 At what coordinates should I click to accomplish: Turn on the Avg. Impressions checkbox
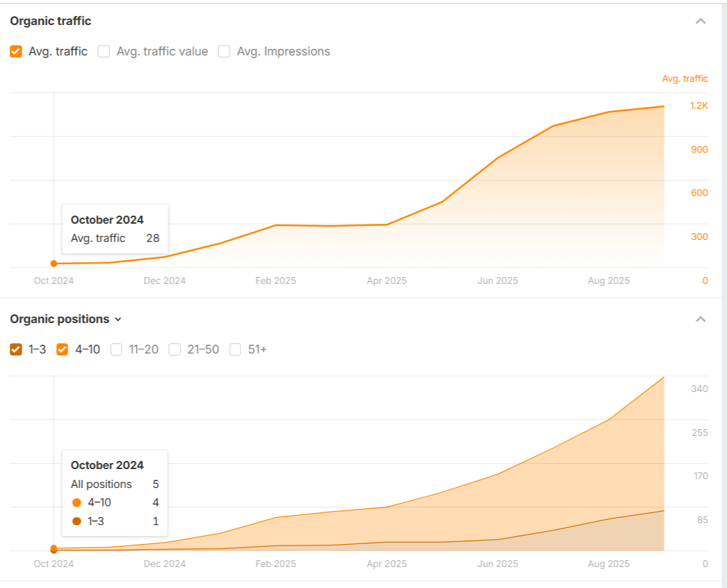[x=224, y=51]
